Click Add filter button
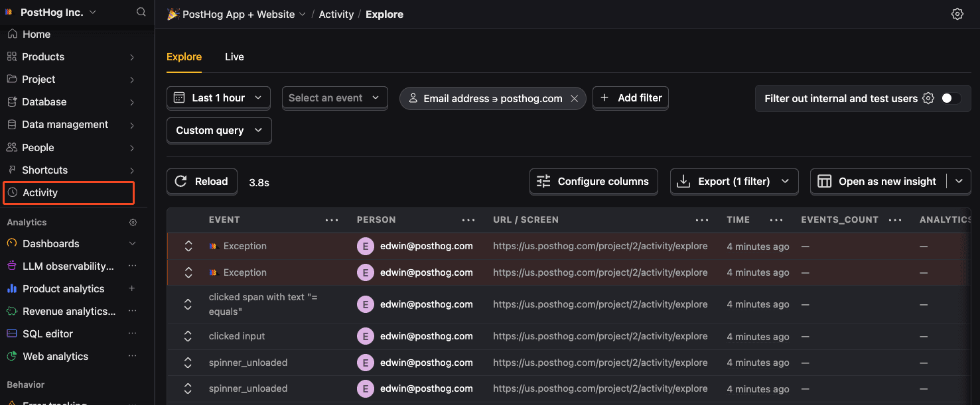 631,98
